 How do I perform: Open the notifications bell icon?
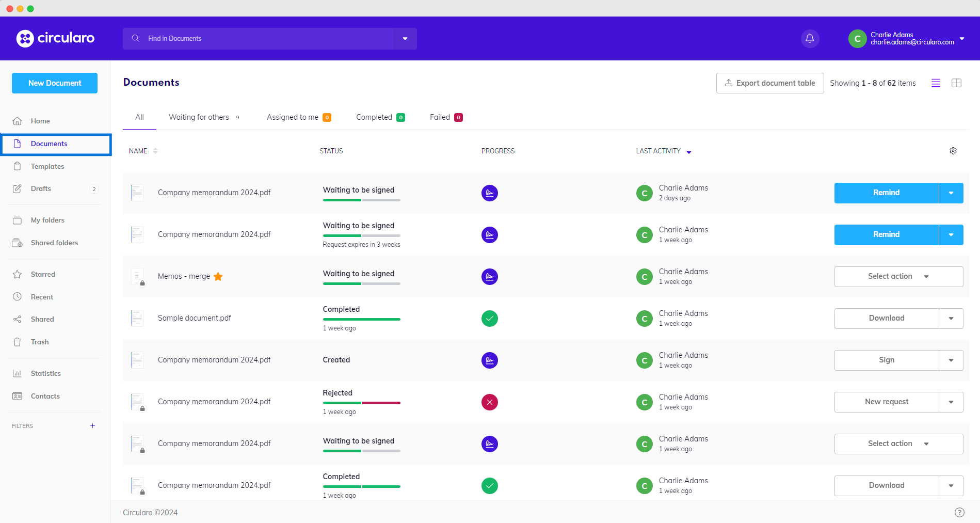(810, 39)
